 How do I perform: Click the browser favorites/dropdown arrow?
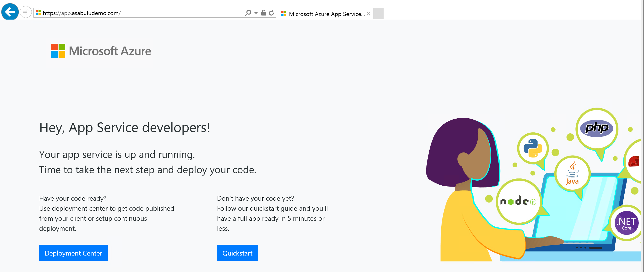255,13
